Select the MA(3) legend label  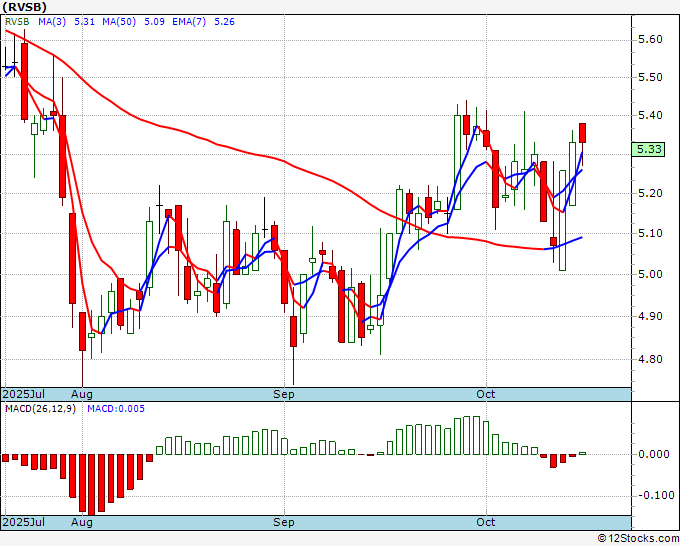click(x=52, y=22)
